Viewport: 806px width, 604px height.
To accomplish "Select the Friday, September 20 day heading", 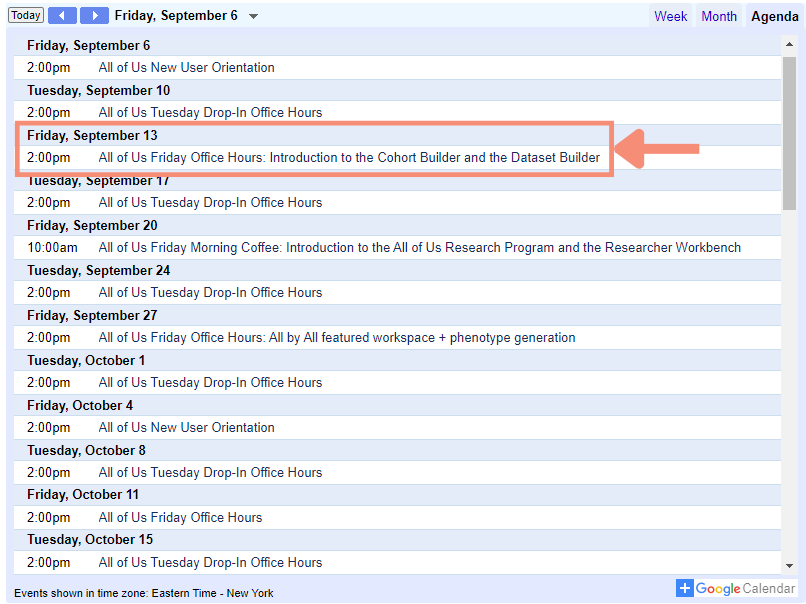I will pos(92,225).
